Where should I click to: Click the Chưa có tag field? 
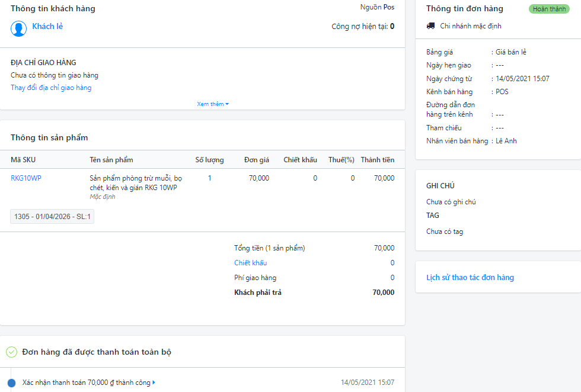point(445,232)
